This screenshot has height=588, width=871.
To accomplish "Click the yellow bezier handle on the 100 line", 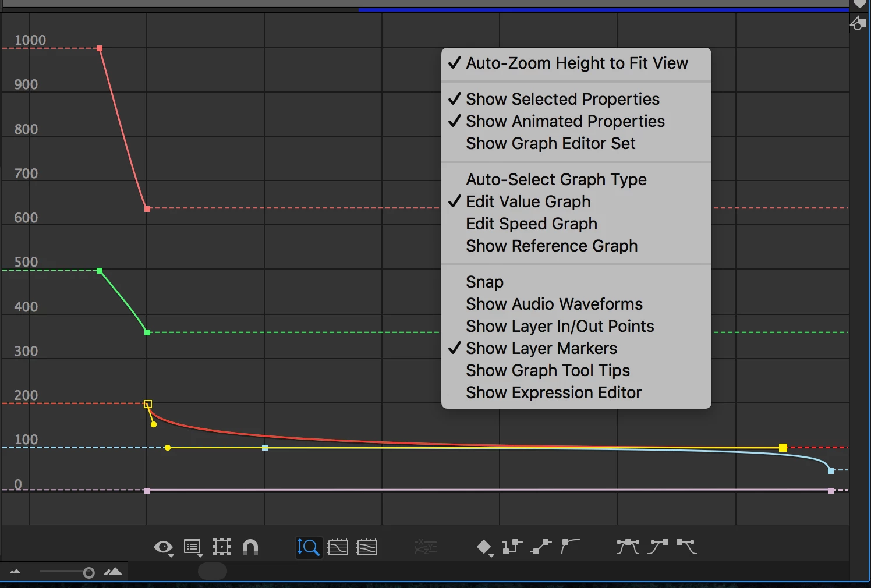I will 168,448.
